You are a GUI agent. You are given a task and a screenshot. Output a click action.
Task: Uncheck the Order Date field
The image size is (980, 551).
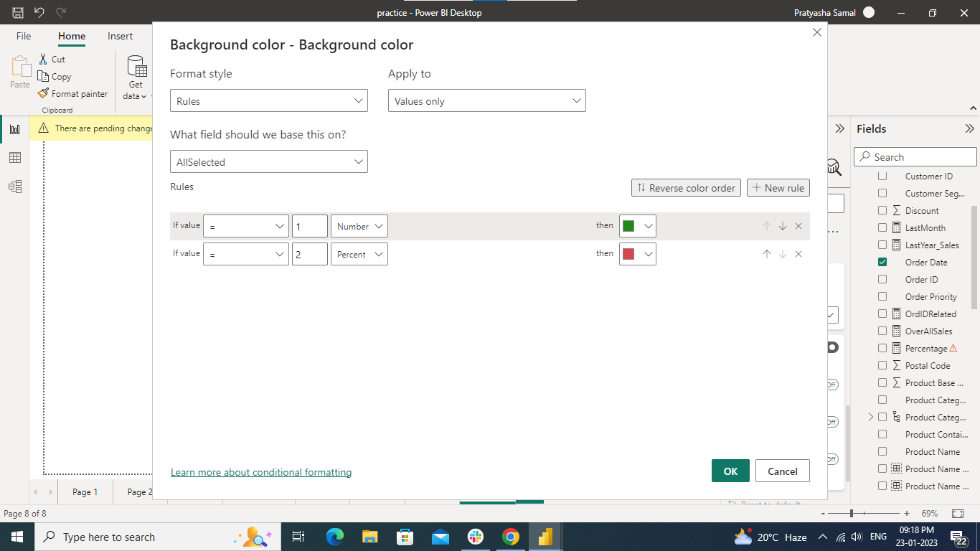[882, 262]
